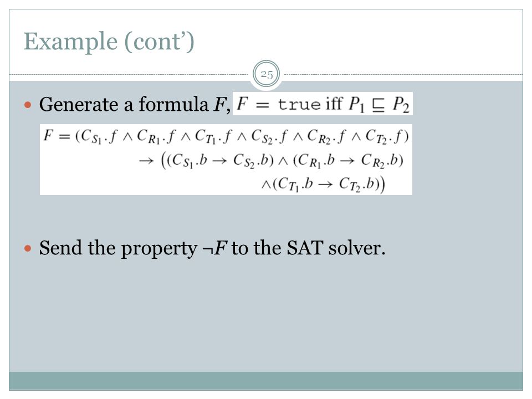Image resolution: width=532 pixels, height=399 pixels.
Task: Click the first line of formula F
Action: (226, 136)
